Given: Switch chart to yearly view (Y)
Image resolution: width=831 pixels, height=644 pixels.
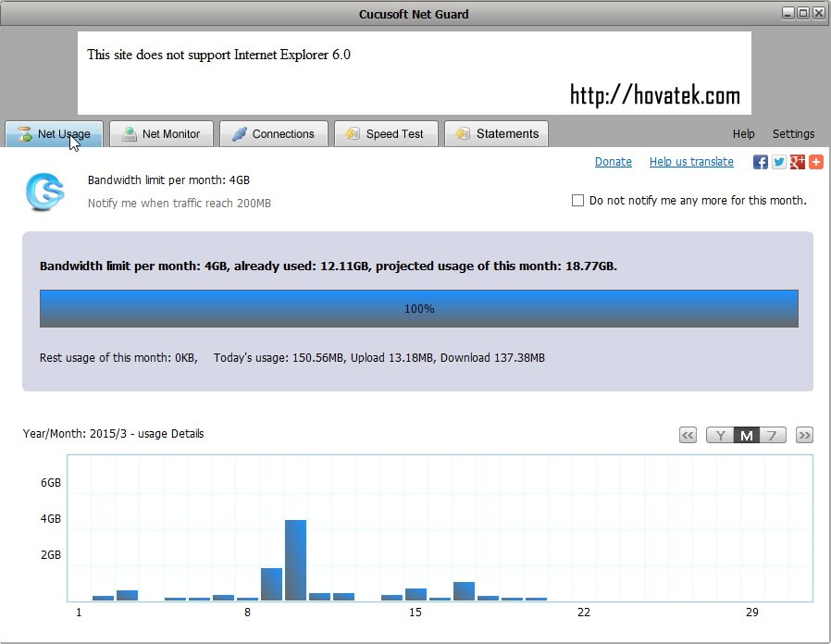Looking at the screenshot, I should (720, 436).
